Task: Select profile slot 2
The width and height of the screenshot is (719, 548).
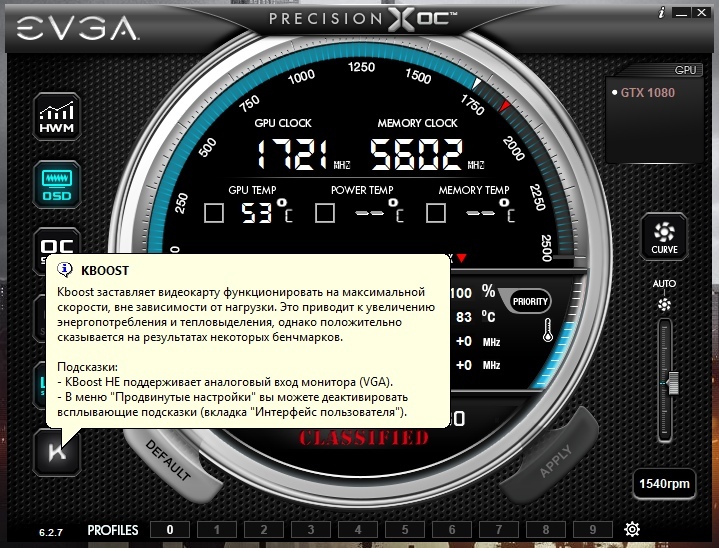Action: point(264,530)
